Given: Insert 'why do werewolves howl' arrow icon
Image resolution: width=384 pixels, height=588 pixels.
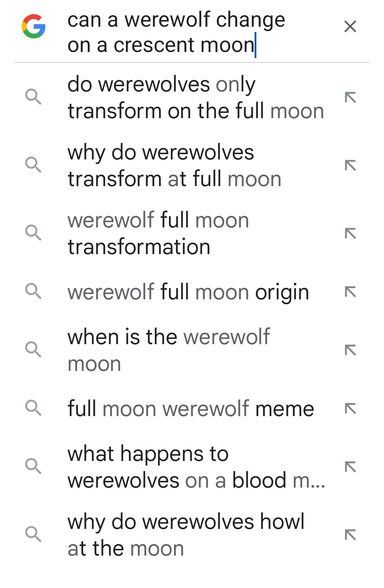Looking at the screenshot, I should point(350,535).
